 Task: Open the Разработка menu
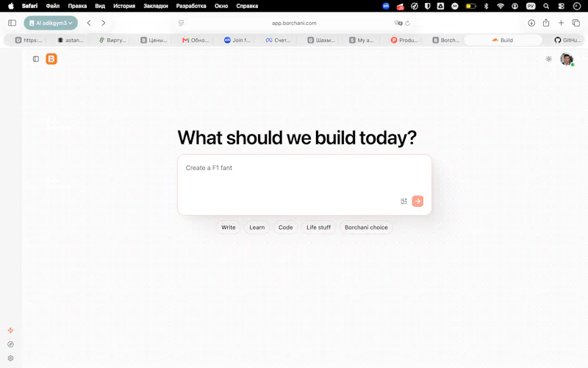click(191, 6)
